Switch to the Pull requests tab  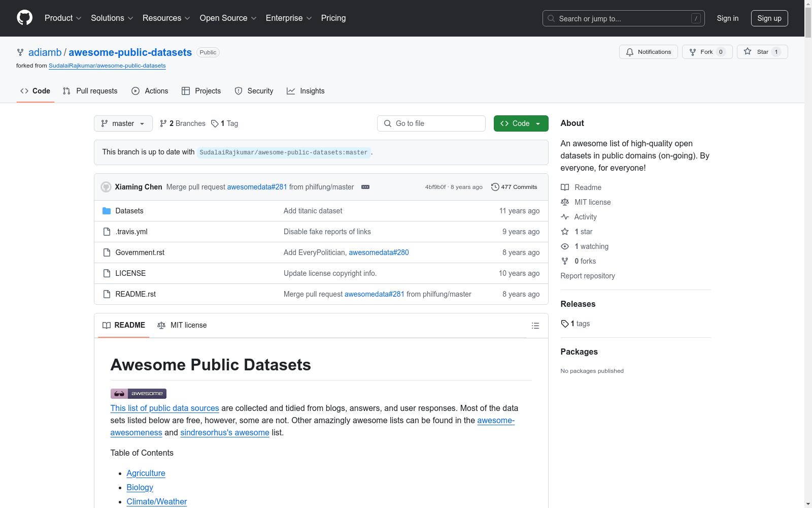(90, 91)
